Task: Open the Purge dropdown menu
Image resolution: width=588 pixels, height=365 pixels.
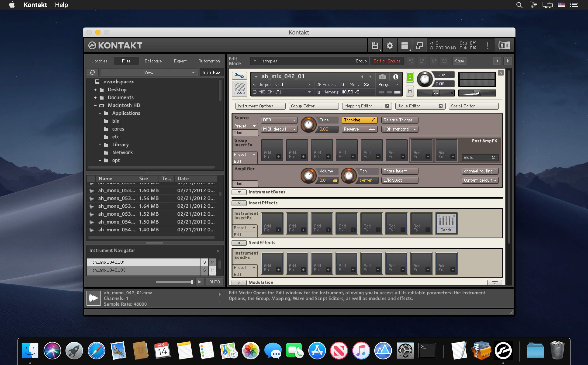Action: point(388,84)
